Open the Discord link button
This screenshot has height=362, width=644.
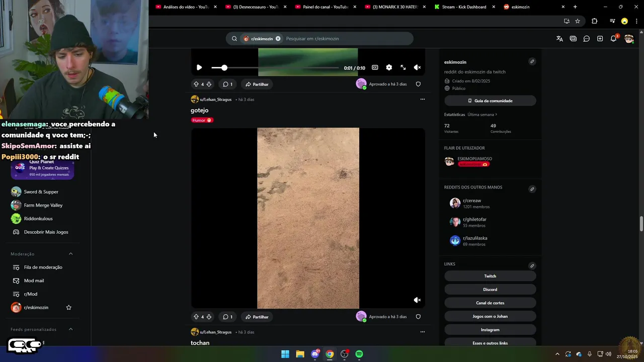[490, 290]
